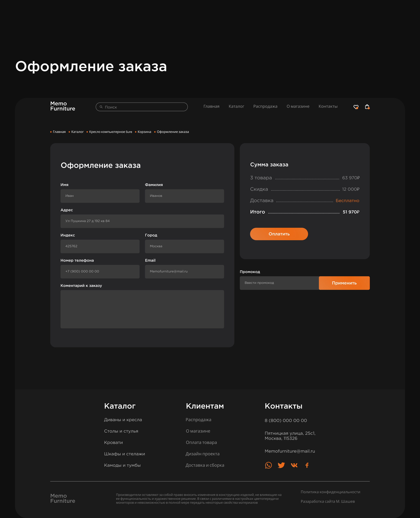Open the WhatsApp social icon
Screen dimensions: 420x518
coord(268,465)
